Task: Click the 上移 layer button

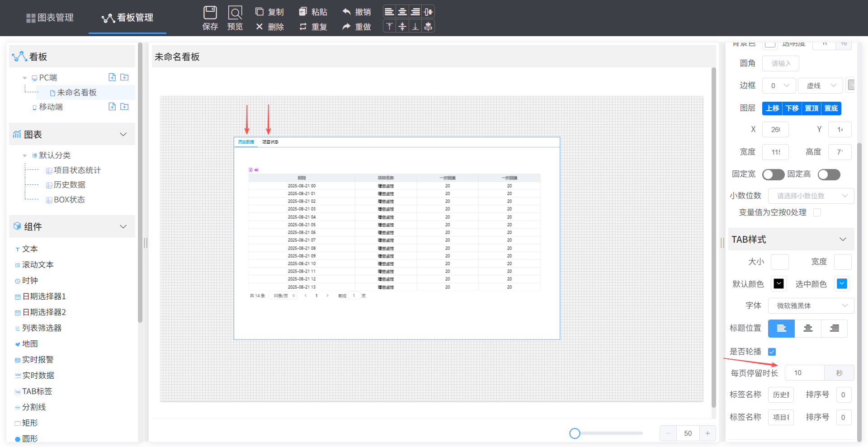Action: pos(772,108)
